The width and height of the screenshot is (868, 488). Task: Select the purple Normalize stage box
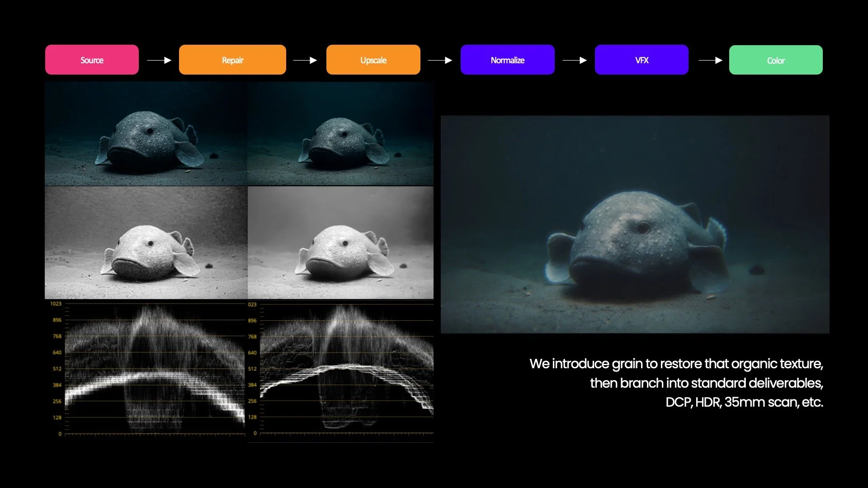507,60
